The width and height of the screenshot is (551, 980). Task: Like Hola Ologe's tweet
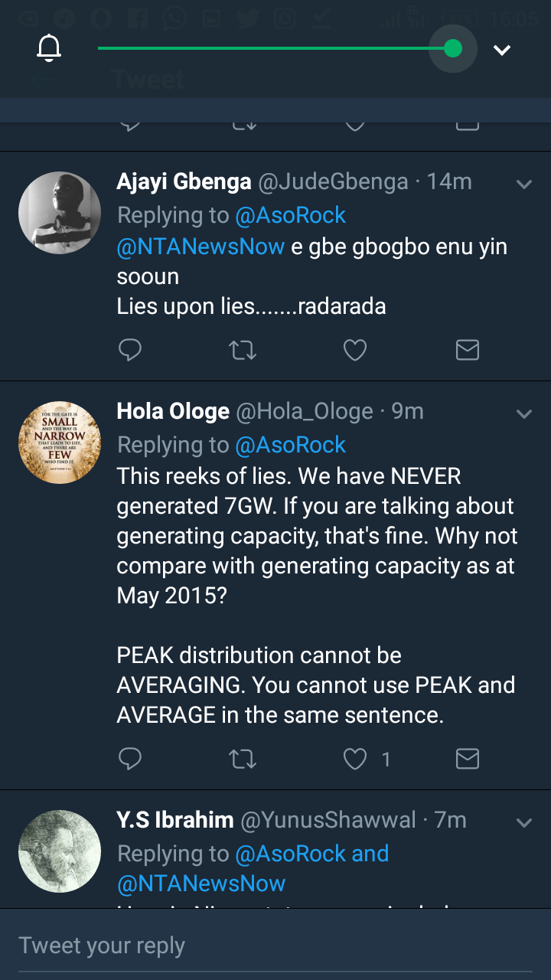click(x=354, y=759)
